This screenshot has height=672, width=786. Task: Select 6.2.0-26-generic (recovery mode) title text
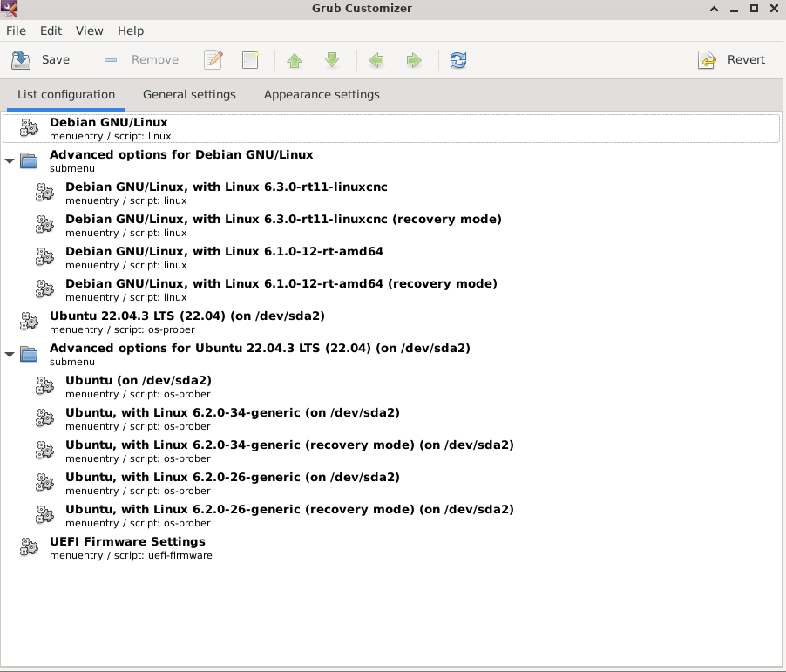pyautogui.click(x=289, y=510)
